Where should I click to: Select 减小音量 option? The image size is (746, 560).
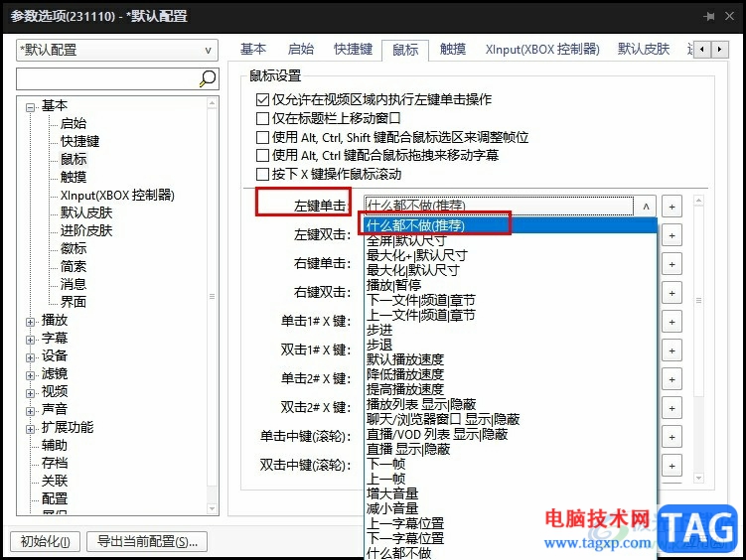511,508
